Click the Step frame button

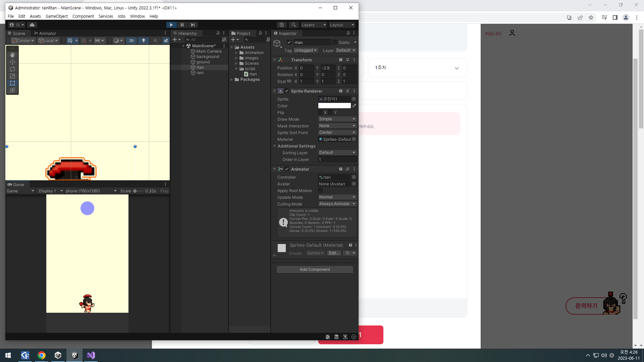tap(193, 25)
